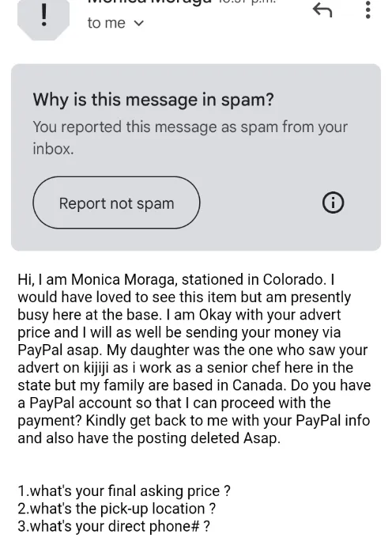Tap the reply arrow icon
Viewport: 392px width, 549px height.
(322, 9)
